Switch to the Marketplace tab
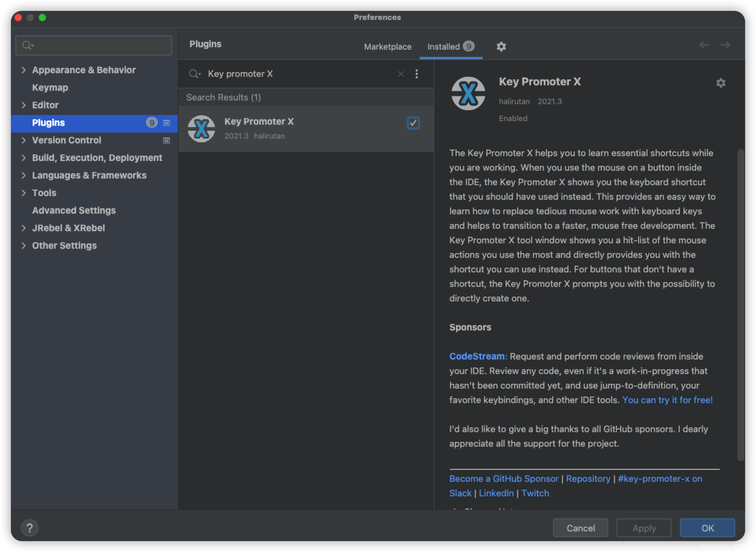This screenshot has width=756, height=552. [387, 46]
